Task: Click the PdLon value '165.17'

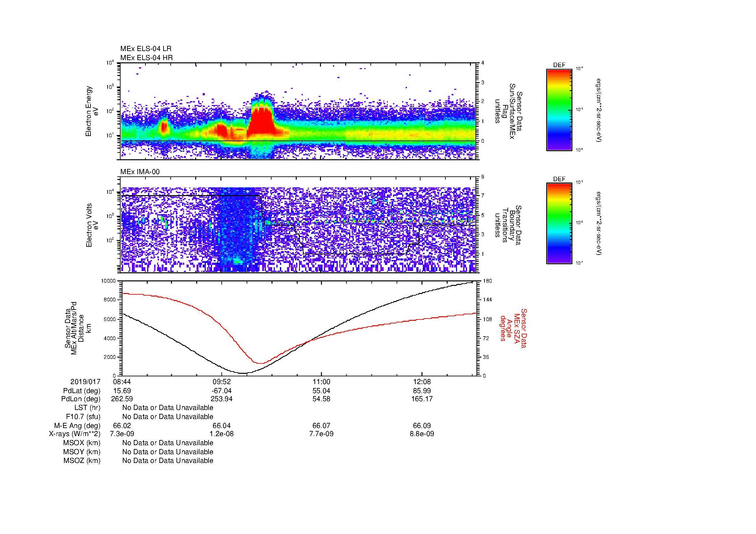Action: (422, 399)
